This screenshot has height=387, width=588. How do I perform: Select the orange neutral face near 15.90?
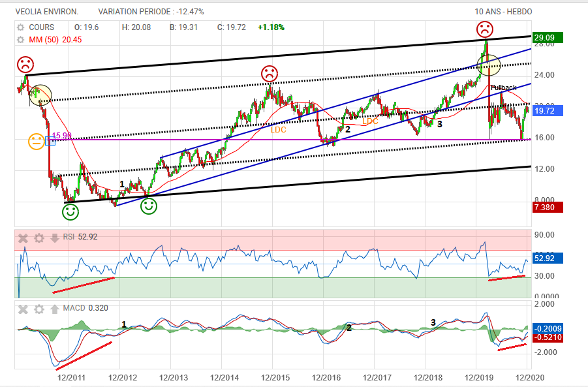coord(37,142)
